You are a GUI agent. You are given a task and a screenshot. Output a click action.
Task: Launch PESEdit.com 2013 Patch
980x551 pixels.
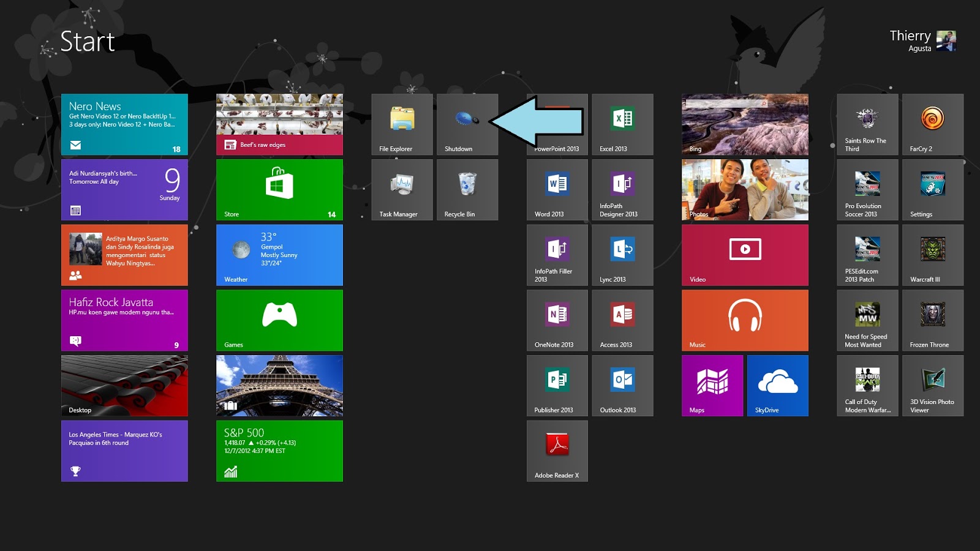pyautogui.click(x=867, y=255)
